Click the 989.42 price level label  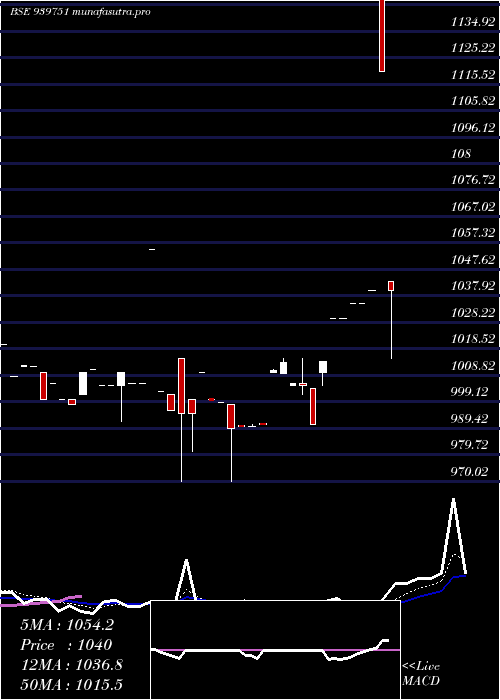tap(470, 418)
